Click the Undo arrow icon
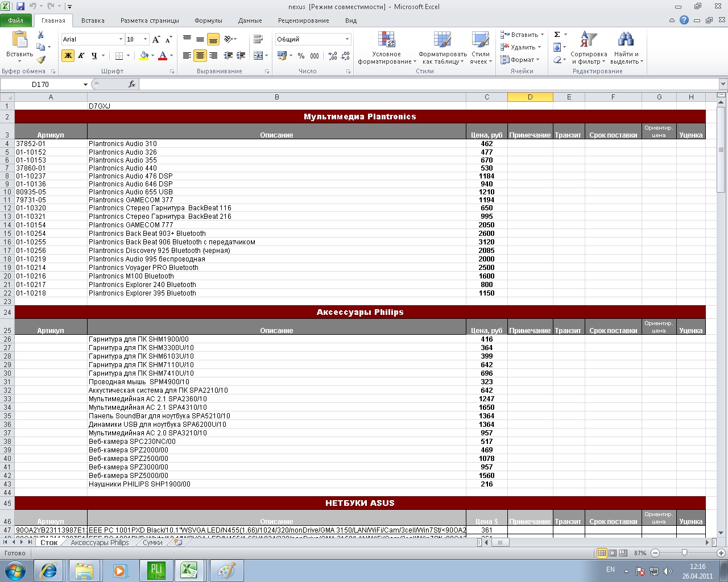 pyautogui.click(x=32, y=7)
